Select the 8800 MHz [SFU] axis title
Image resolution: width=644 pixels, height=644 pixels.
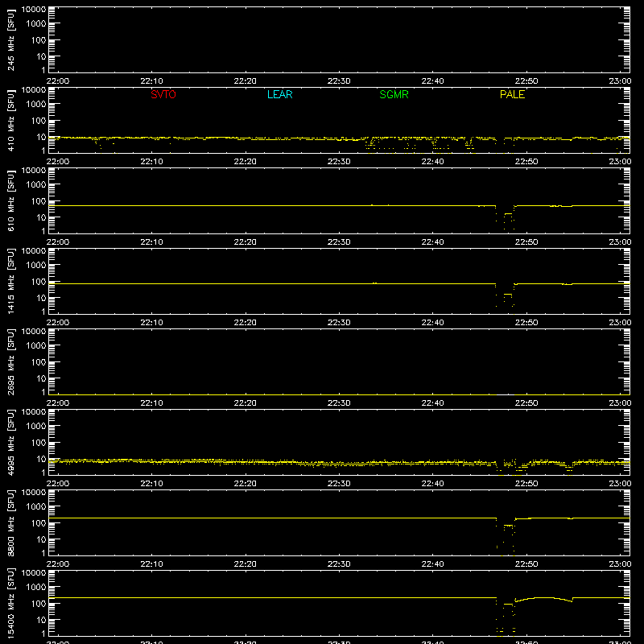pos(11,522)
